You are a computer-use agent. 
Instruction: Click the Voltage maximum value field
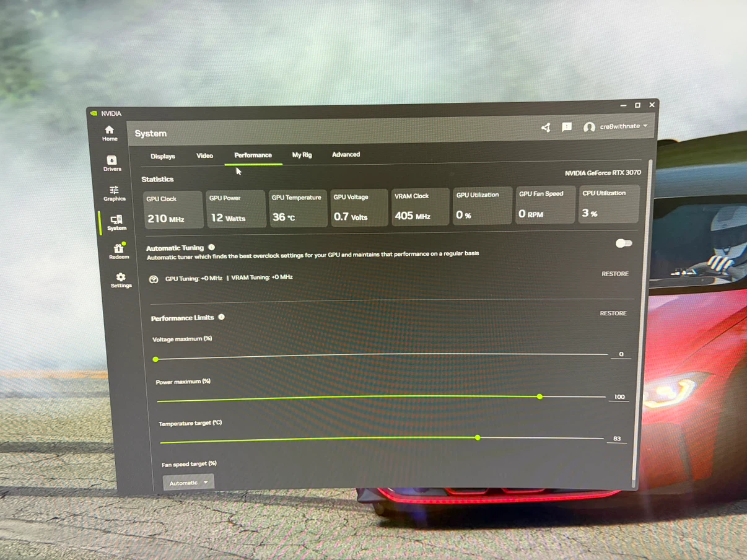click(x=621, y=354)
